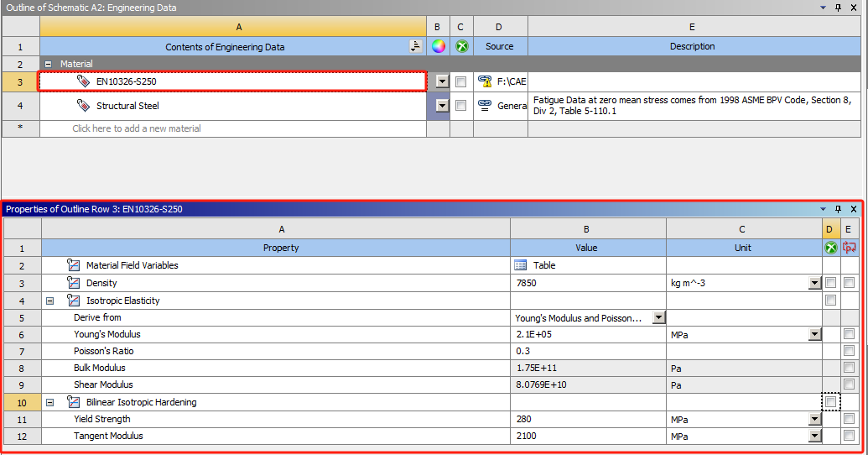
Task: Toggle Density parameter checkbox in column E
Action: pyautogui.click(x=850, y=283)
